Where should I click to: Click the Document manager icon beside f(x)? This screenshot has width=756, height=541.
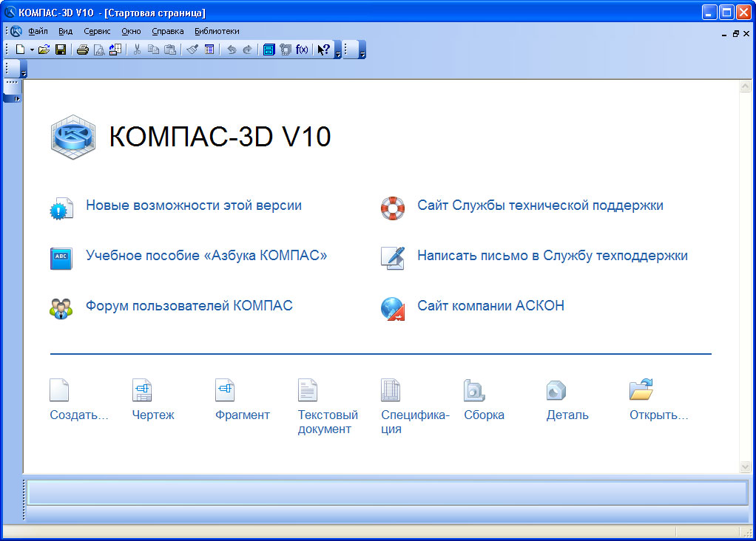286,50
